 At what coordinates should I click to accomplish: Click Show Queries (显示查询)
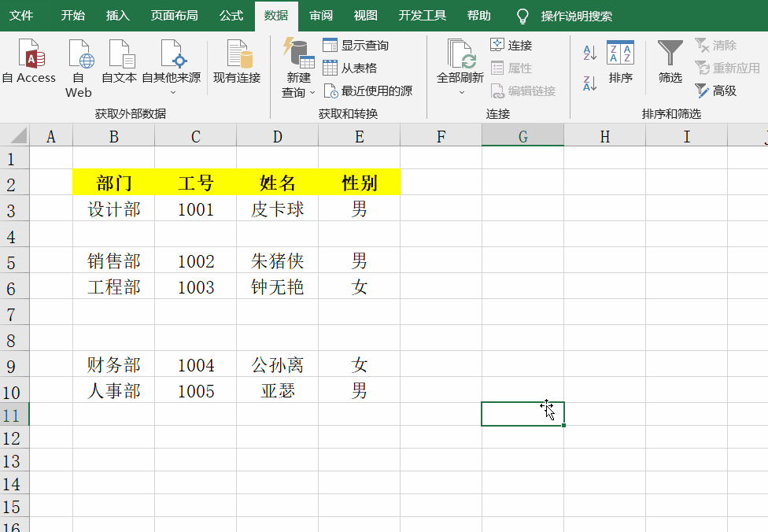point(356,45)
